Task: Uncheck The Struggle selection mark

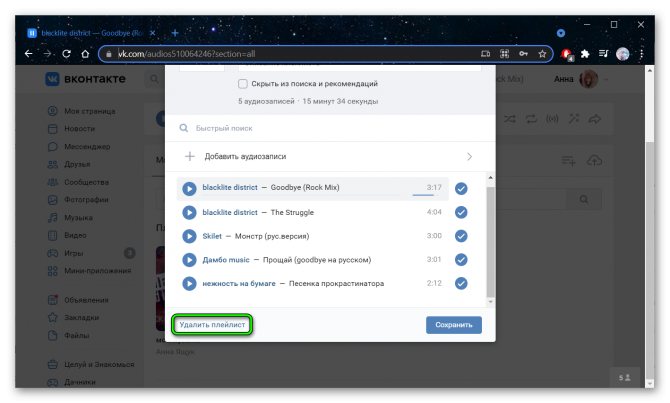Action: click(461, 212)
